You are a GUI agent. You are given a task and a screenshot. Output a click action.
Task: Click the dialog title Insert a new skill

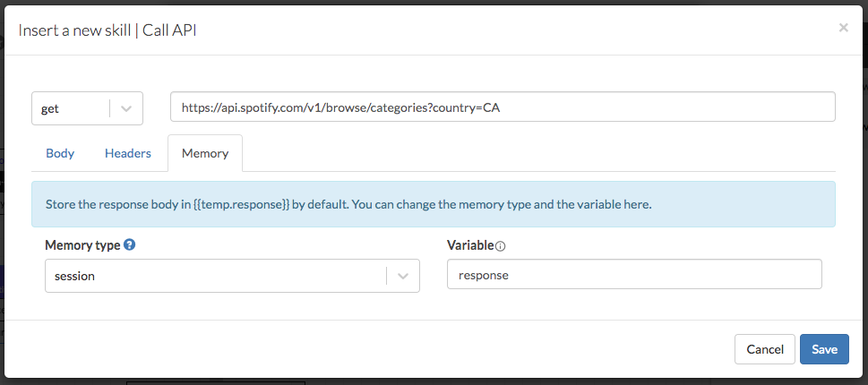tap(74, 30)
